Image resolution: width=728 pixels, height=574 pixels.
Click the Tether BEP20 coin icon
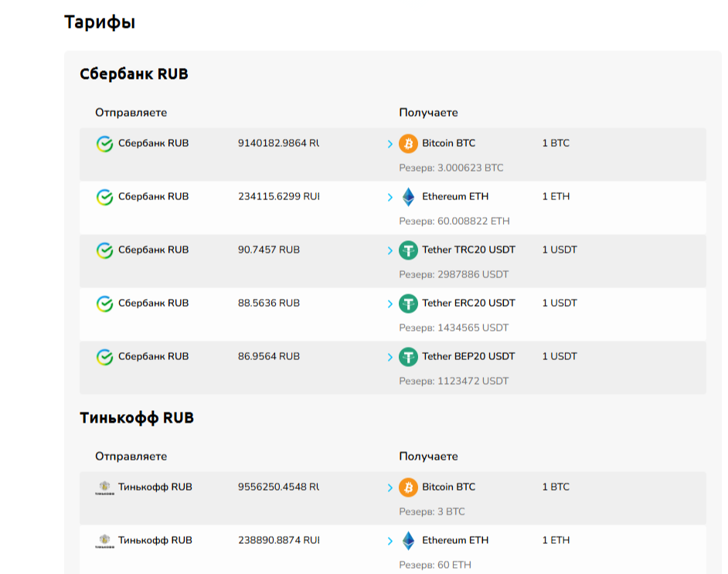[x=408, y=357]
